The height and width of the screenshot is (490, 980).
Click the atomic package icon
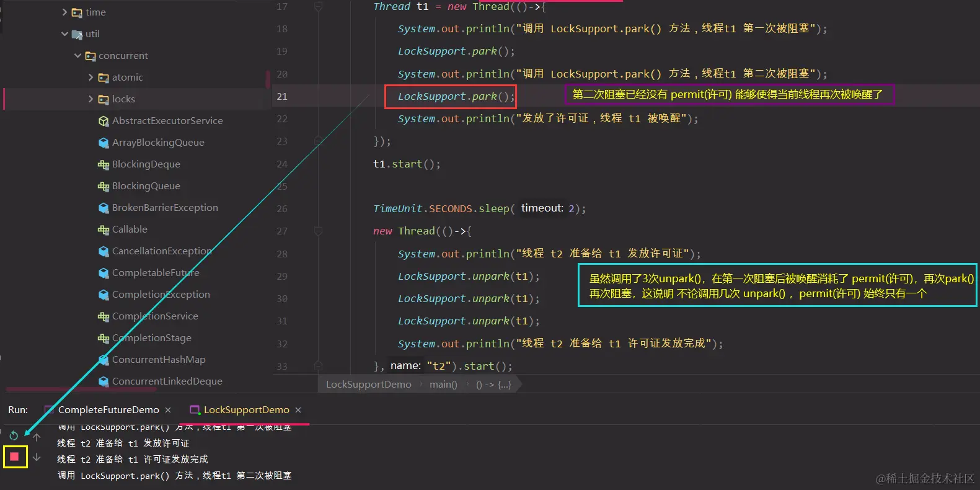[x=104, y=78]
